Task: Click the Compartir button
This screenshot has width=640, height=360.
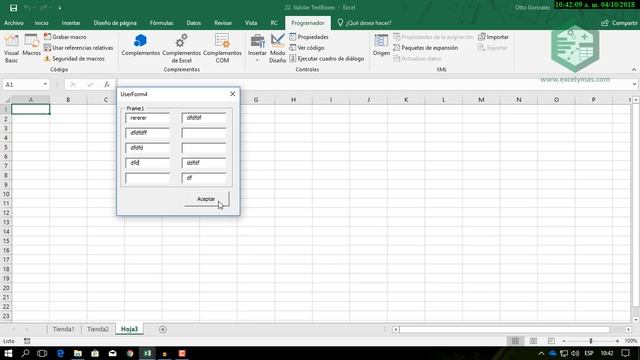Action: pyautogui.click(x=619, y=23)
